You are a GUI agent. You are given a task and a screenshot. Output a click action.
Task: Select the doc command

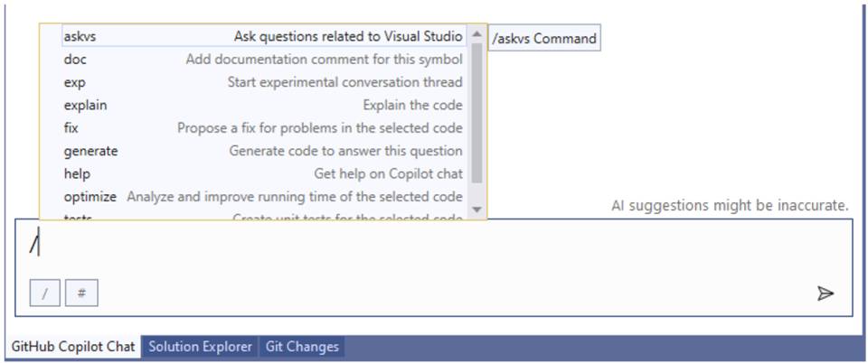264,59
